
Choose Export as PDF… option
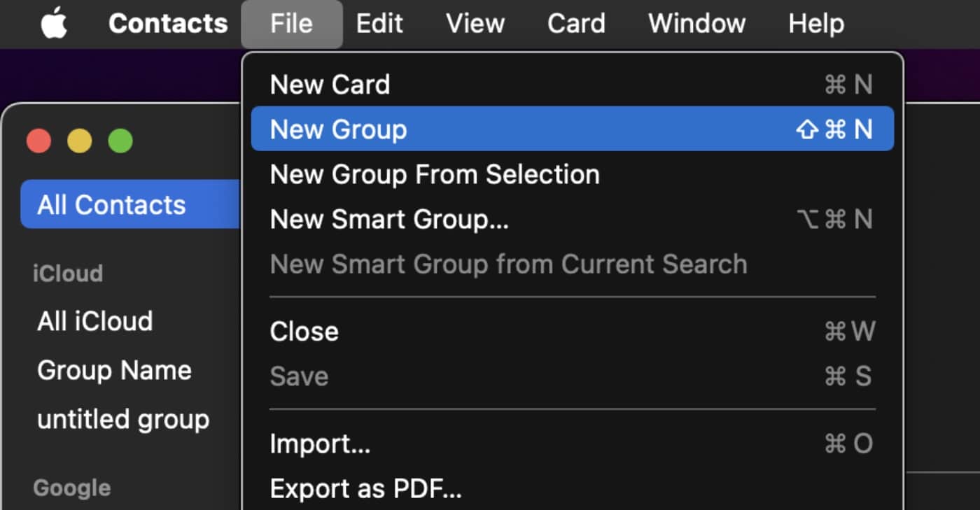point(365,488)
